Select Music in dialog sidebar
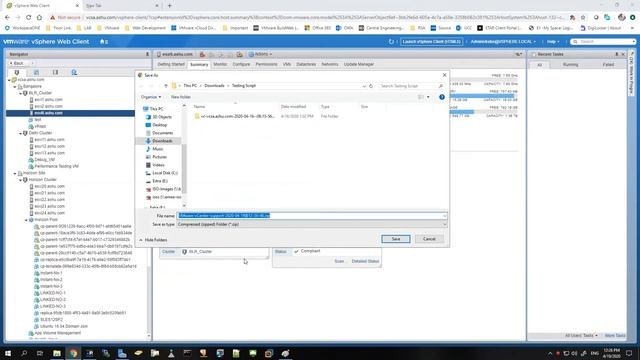The height and width of the screenshot is (360, 640). pyautogui.click(x=158, y=149)
